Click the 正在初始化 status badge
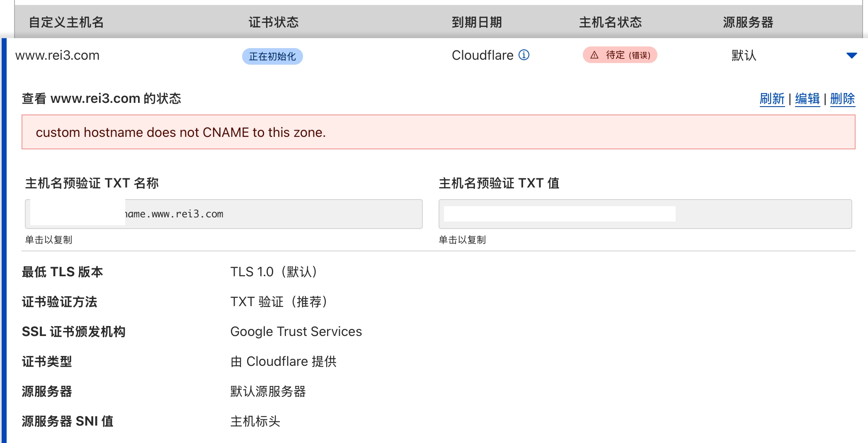 (x=272, y=56)
